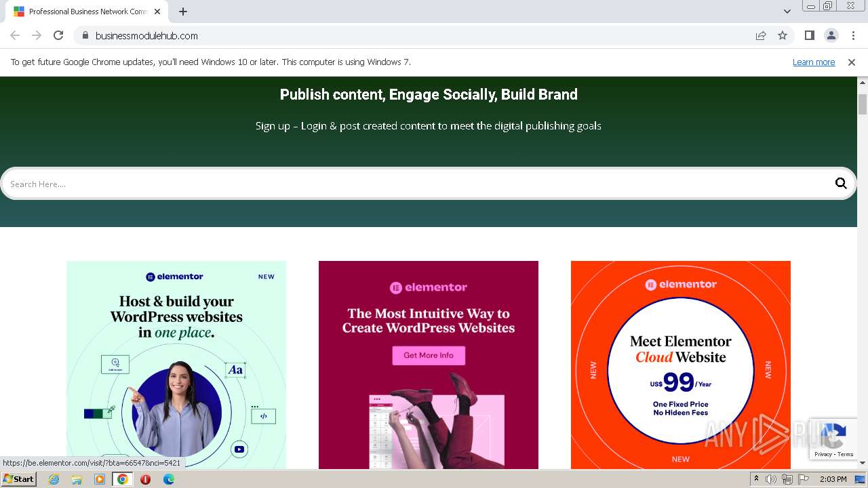Bookmark this tab with the star icon
Image resolution: width=868 pixels, height=488 pixels.
pyautogui.click(x=783, y=35)
